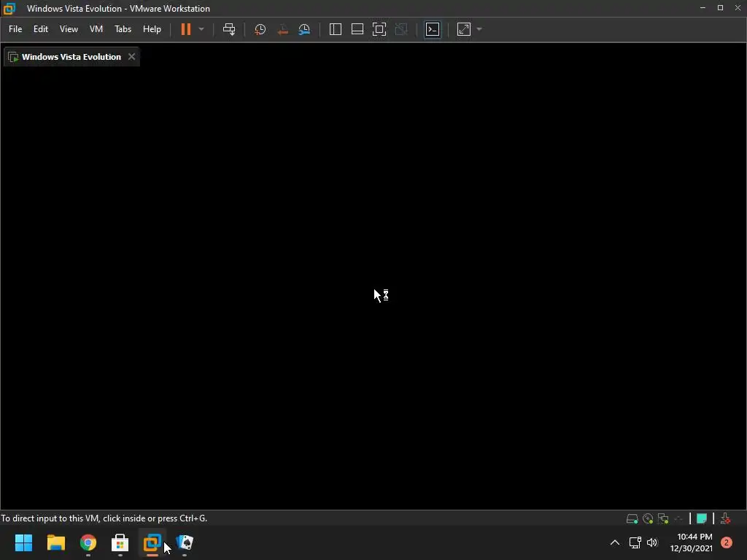Open the clock showing 10:44 PM
Image resolution: width=747 pixels, height=560 pixels.
click(692, 542)
